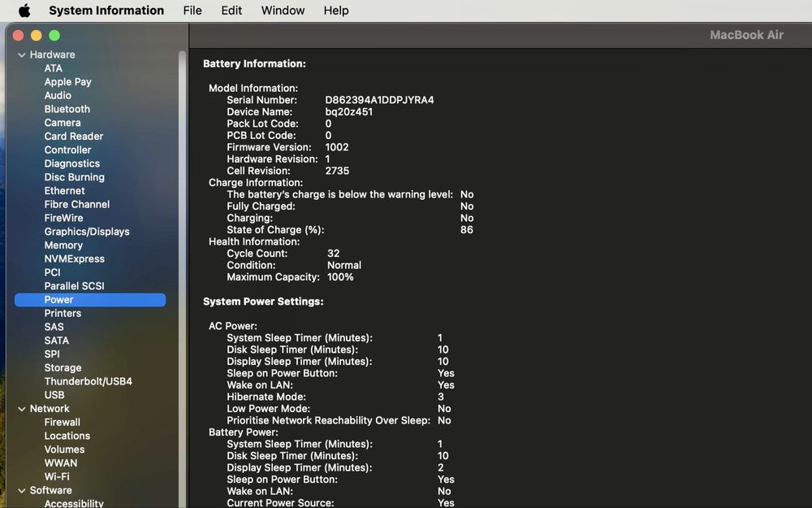Click the sidebar scrollbar
This screenshot has width=812, height=508.
tap(182, 279)
